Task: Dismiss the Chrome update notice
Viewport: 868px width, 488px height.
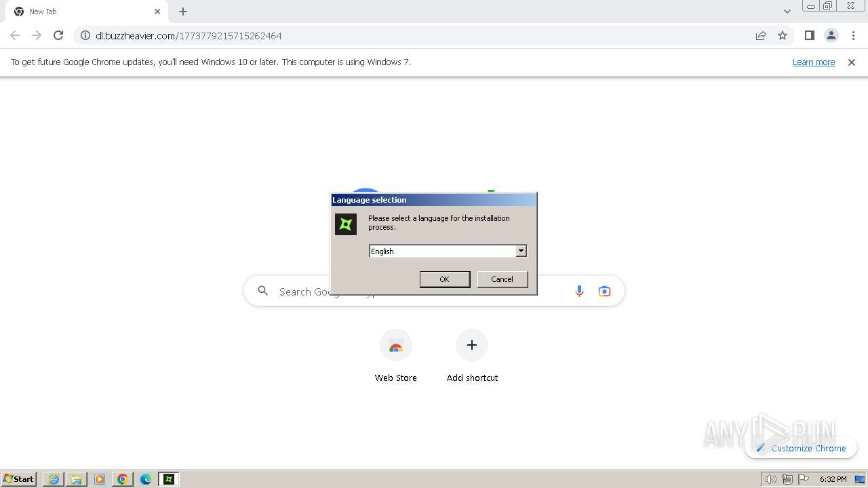Action: coord(852,62)
